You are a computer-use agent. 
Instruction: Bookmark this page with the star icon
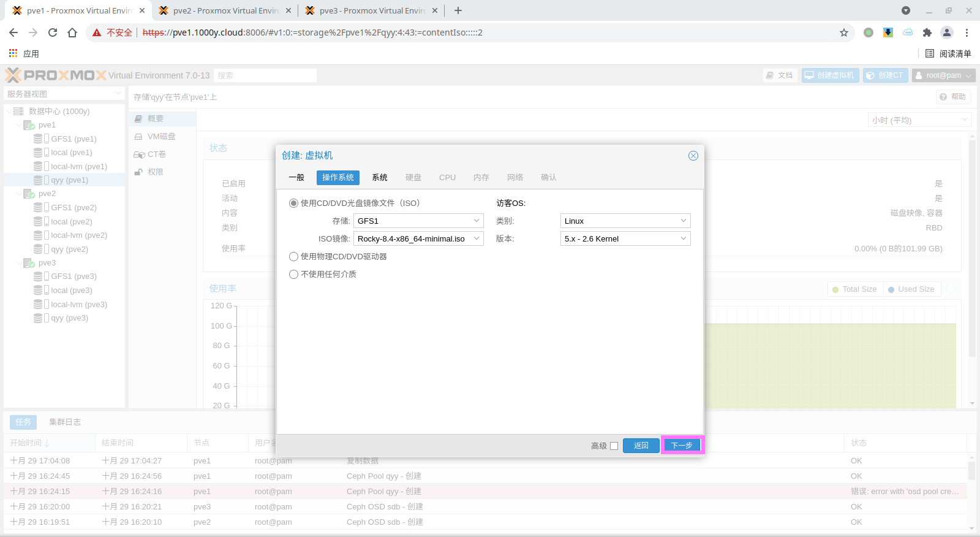click(843, 32)
